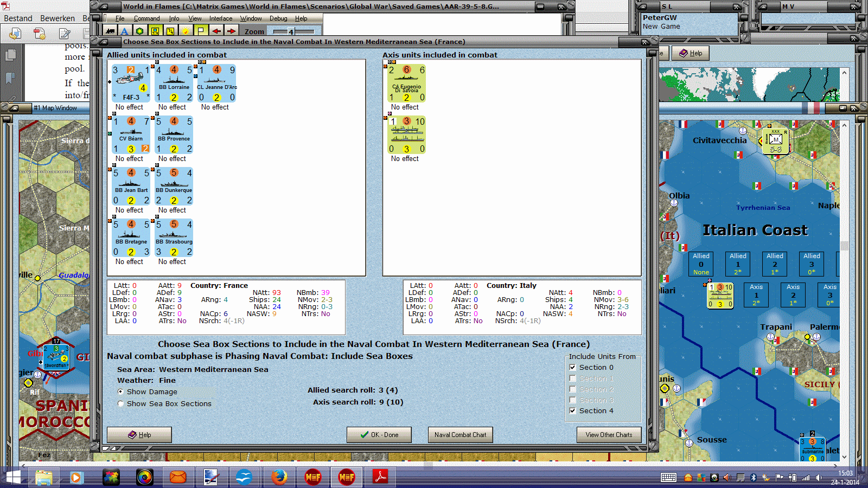Click the 'Axis search roll: 9 (10)' text

pyautogui.click(x=358, y=402)
